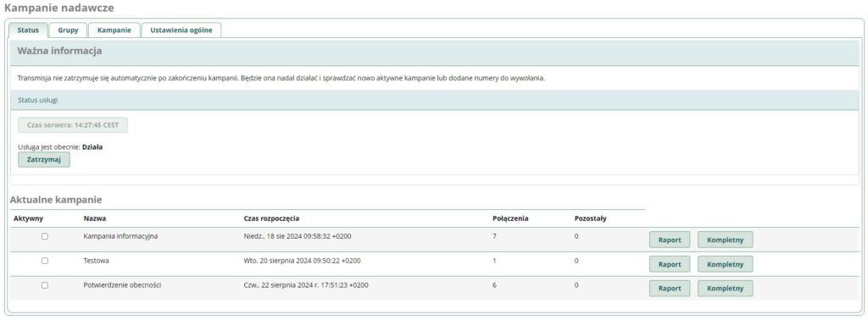Open Raport for Kampania informacyjna

pyautogui.click(x=670, y=240)
